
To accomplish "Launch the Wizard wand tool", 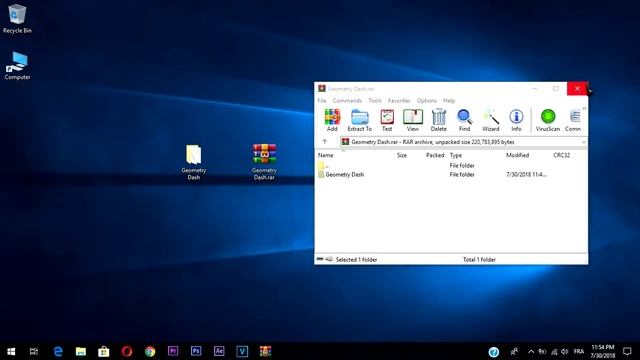I will pos(491,120).
